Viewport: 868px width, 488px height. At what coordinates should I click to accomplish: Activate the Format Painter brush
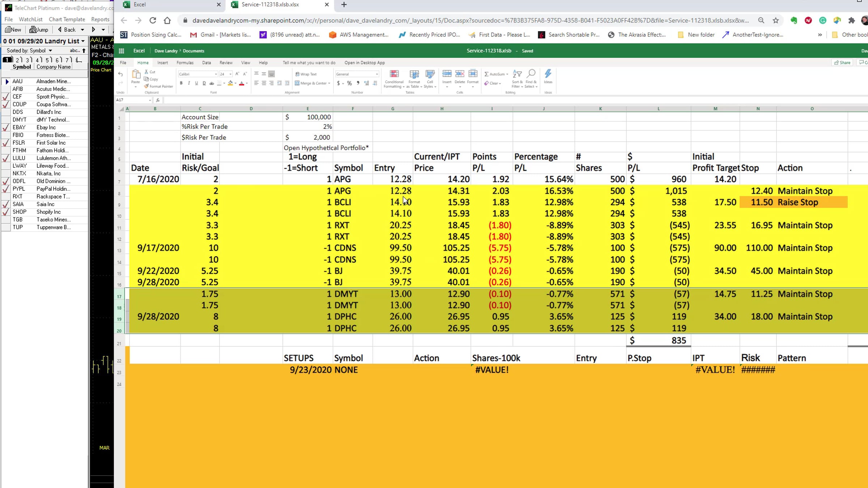pos(146,86)
